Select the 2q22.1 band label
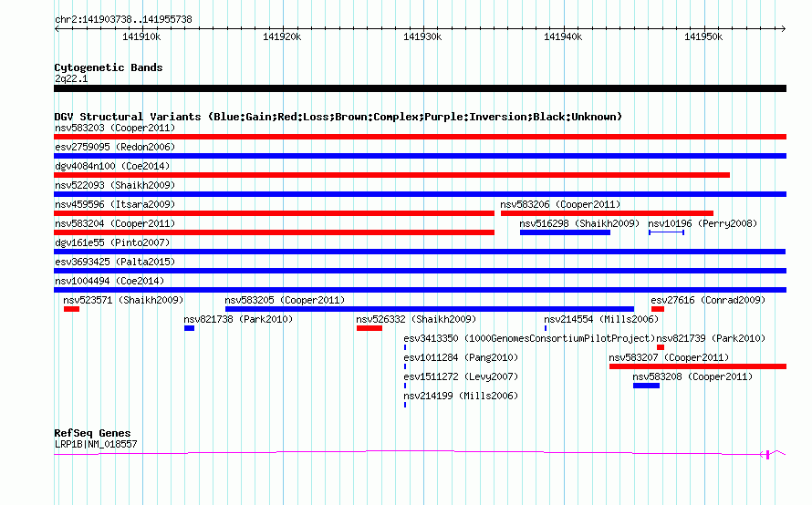 [71, 78]
